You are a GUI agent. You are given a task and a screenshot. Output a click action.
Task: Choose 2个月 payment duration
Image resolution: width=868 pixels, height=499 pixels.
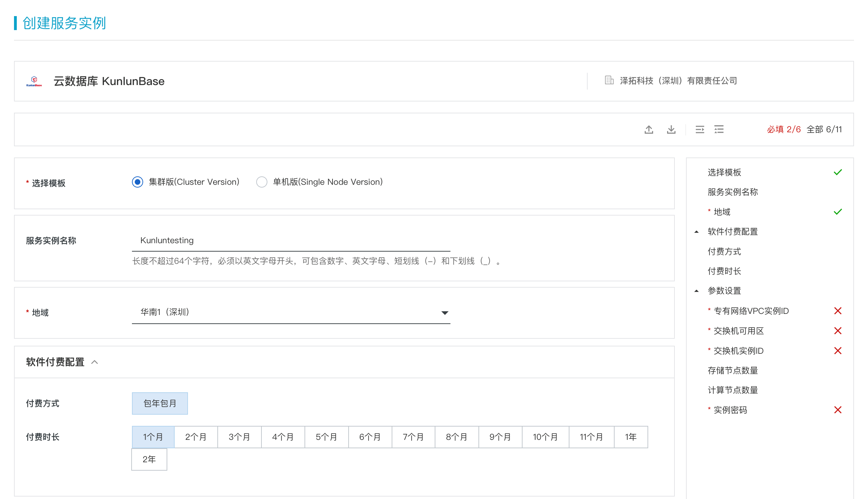(x=196, y=437)
